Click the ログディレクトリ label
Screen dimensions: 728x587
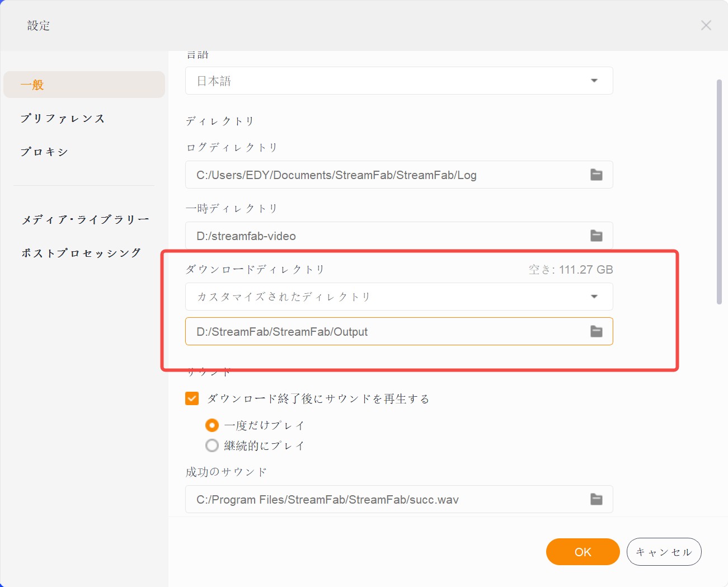click(232, 147)
